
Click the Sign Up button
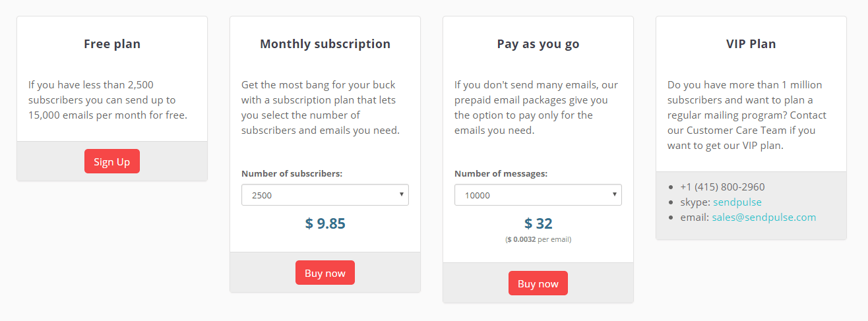(x=112, y=161)
